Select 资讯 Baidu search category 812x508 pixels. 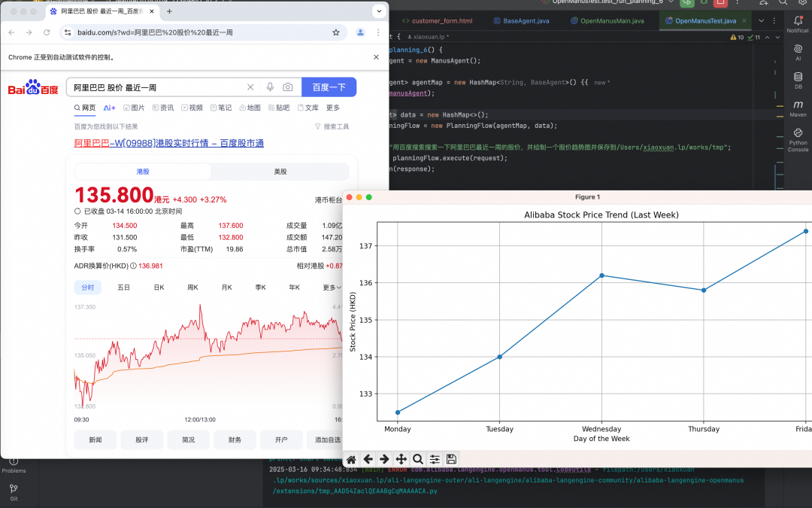click(163, 108)
